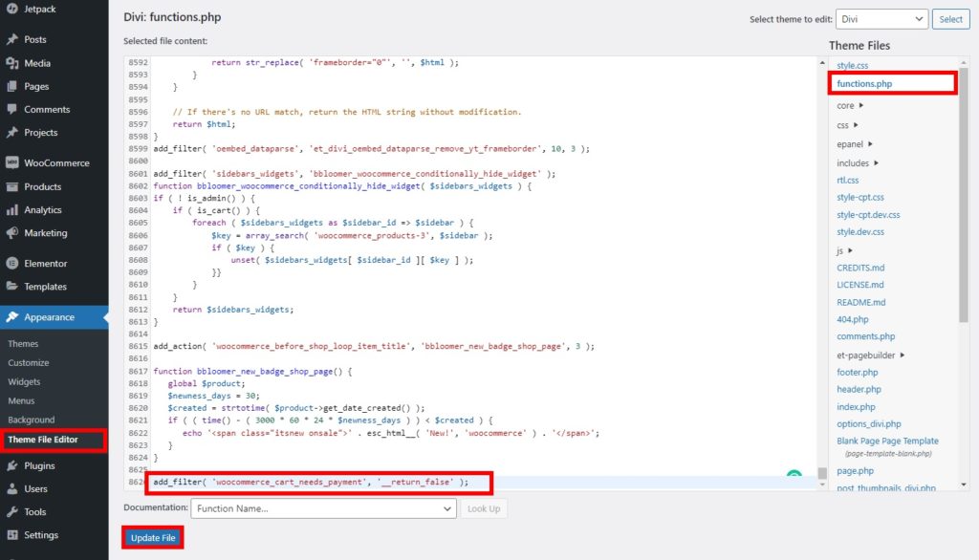Open style.css theme file
Viewport: 979px width, 560px height.
[x=852, y=66]
